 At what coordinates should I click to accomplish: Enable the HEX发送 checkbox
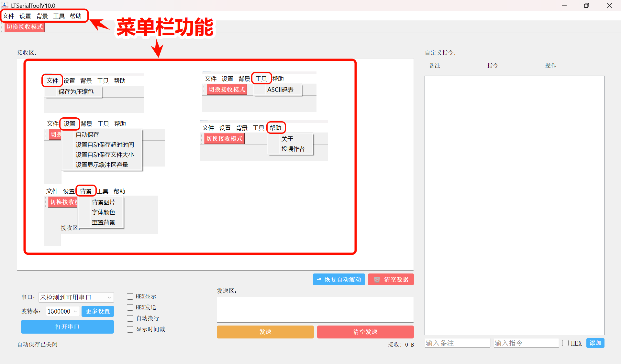click(130, 307)
